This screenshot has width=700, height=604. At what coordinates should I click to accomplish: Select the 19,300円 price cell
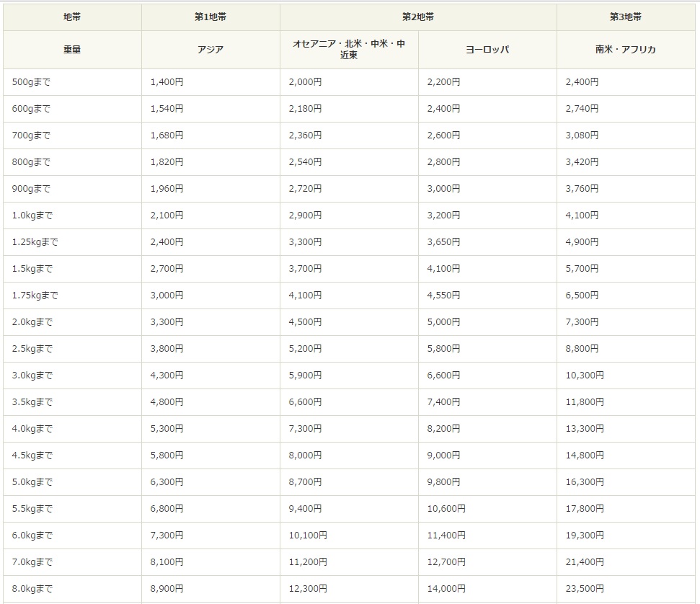pos(626,536)
